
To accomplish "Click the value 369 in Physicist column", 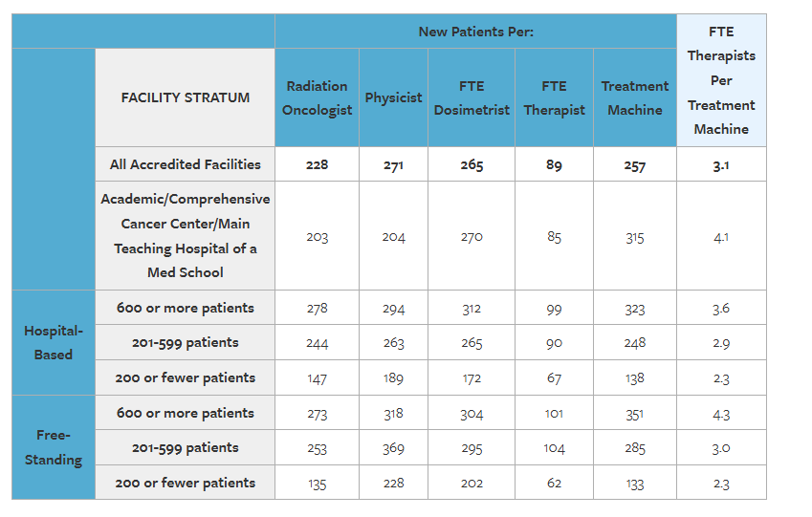I will coord(393,448).
